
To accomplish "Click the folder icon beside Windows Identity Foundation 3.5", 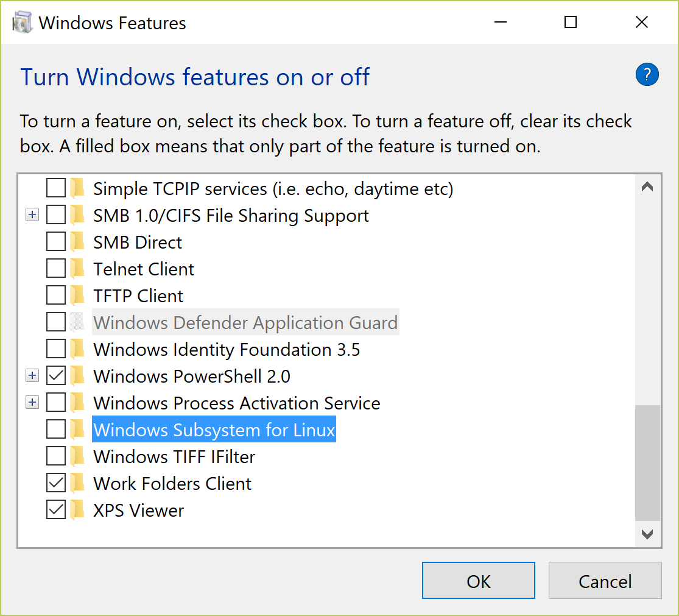I will point(77,349).
